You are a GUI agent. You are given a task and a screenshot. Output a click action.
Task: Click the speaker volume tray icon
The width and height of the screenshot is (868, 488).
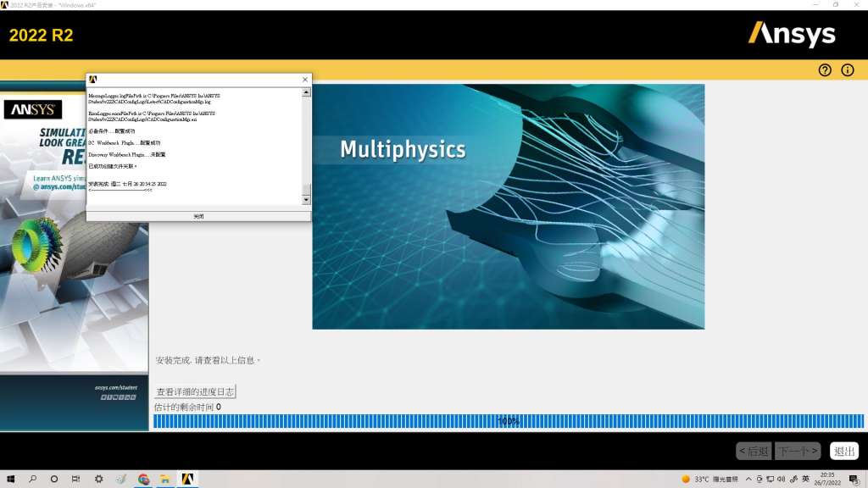[x=781, y=480]
